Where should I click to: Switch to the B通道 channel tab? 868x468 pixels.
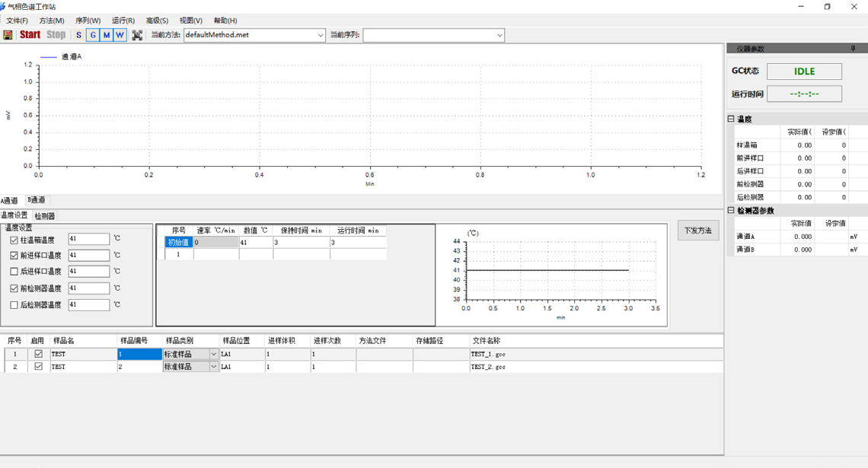tap(36, 200)
